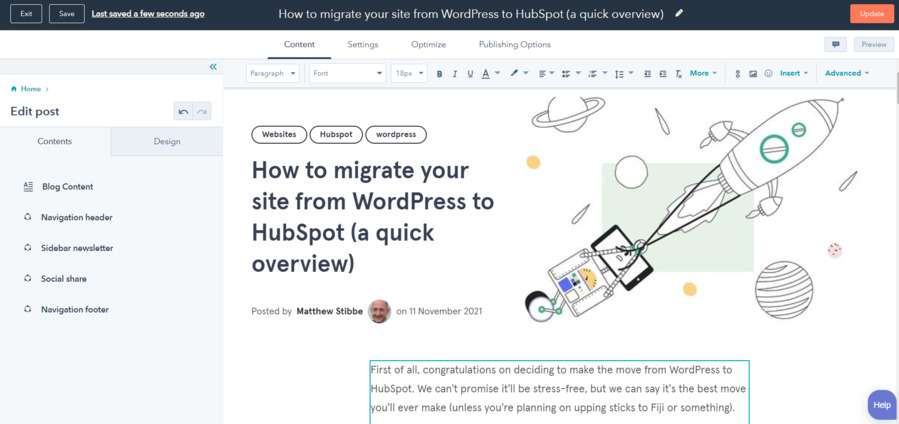Click the Hubspot tag pill
Viewport: 899px width, 424px height.
337,135
